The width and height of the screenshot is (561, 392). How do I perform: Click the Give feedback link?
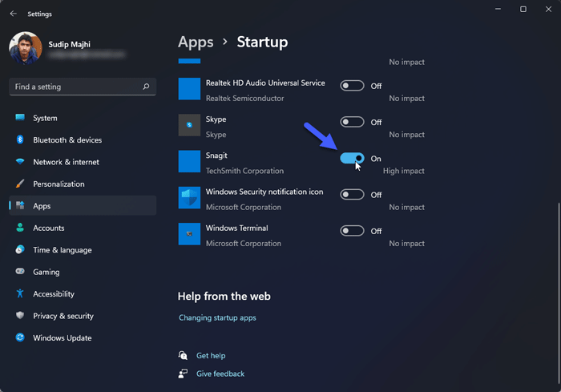point(220,374)
